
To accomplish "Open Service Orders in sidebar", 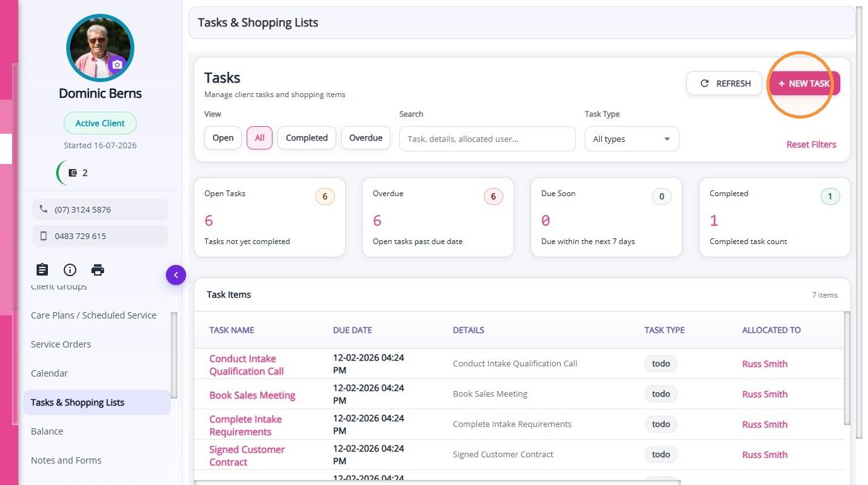I will point(61,344).
